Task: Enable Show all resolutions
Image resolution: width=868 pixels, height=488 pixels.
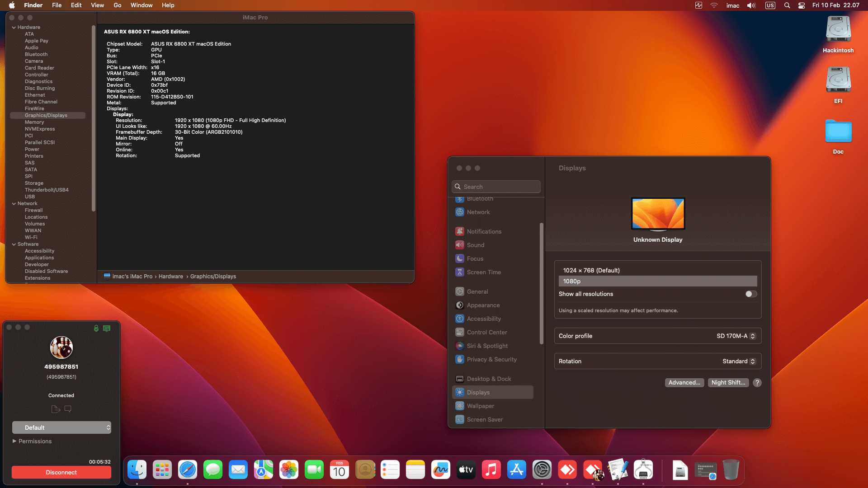Action: (750, 294)
